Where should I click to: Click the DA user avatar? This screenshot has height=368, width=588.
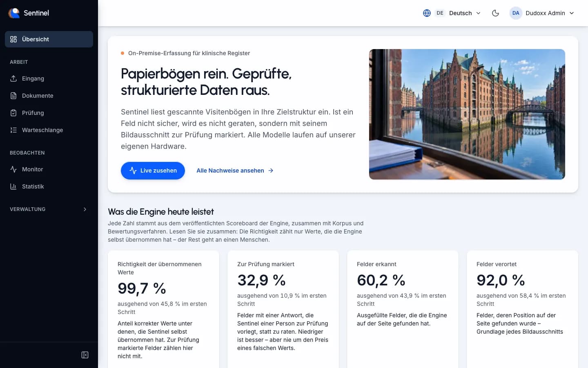click(x=516, y=13)
